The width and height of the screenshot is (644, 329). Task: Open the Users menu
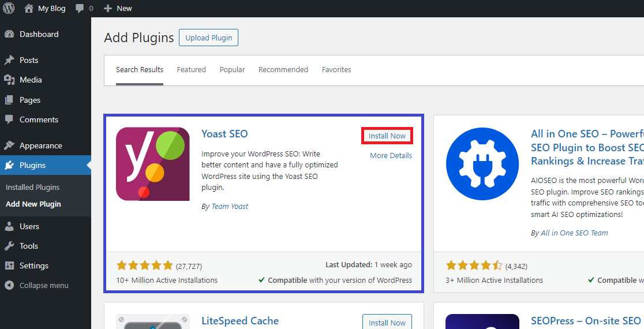[29, 226]
